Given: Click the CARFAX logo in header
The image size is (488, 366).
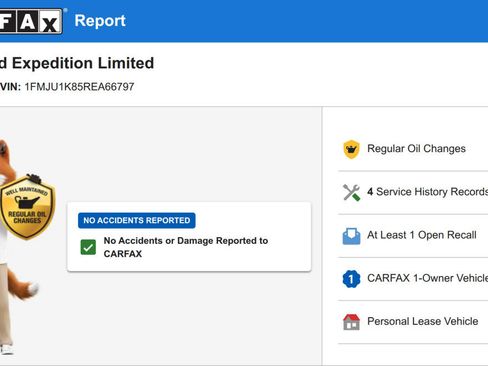Looking at the screenshot, I should 31,21.
